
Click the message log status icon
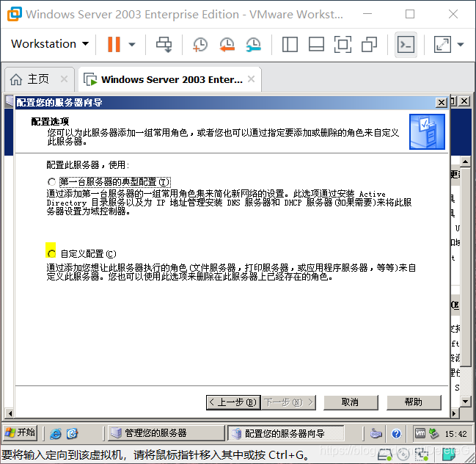click(x=449, y=454)
